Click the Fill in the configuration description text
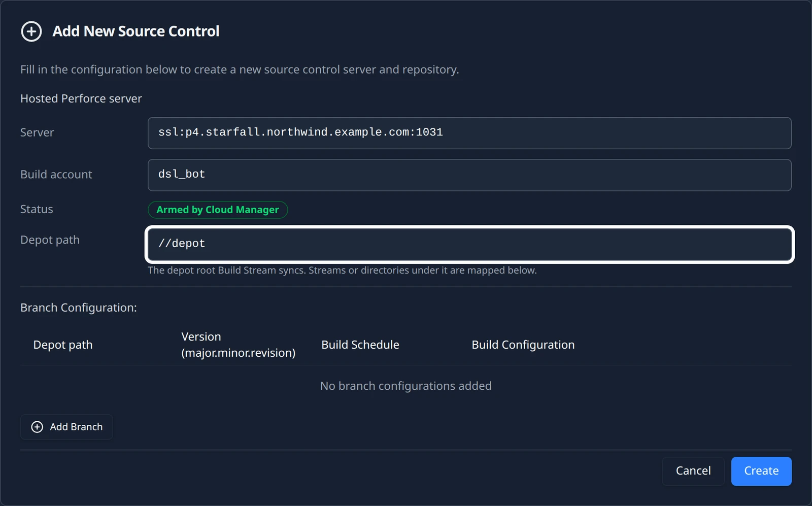Screen dimensions: 812x506 click(240, 70)
